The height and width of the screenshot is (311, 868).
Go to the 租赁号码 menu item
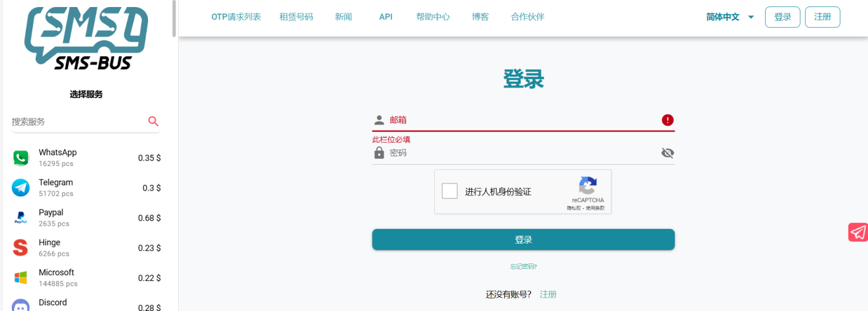pos(296,17)
